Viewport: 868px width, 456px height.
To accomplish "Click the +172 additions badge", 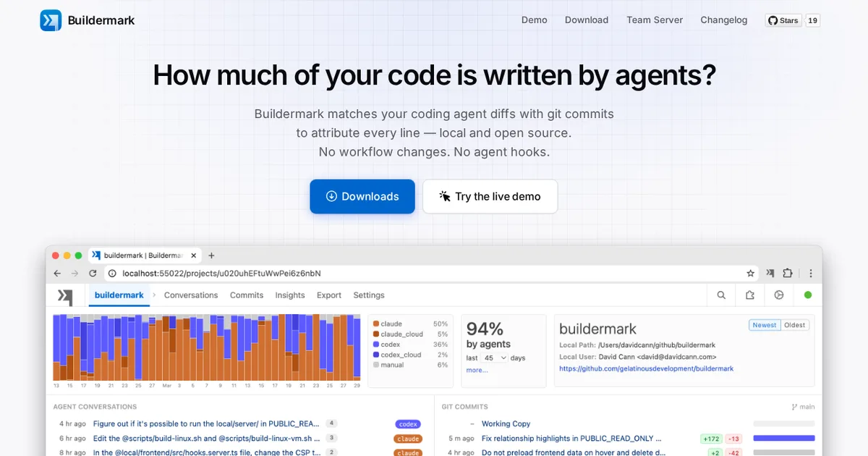I will [x=711, y=439].
